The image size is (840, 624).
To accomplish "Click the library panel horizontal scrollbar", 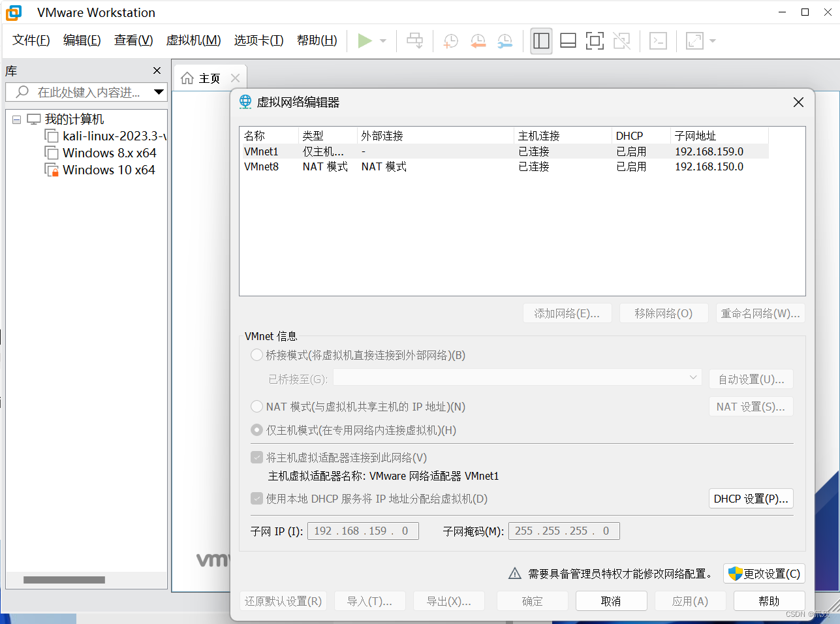I will pos(64,580).
